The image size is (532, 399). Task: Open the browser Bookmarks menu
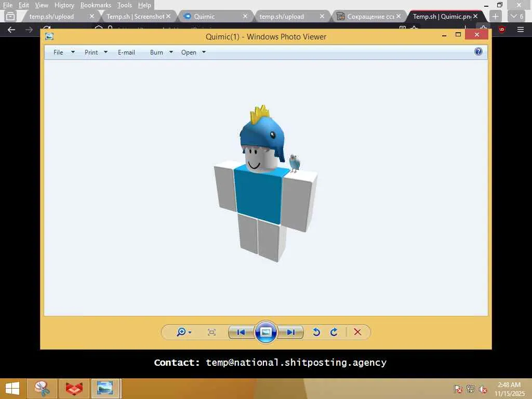96,5
